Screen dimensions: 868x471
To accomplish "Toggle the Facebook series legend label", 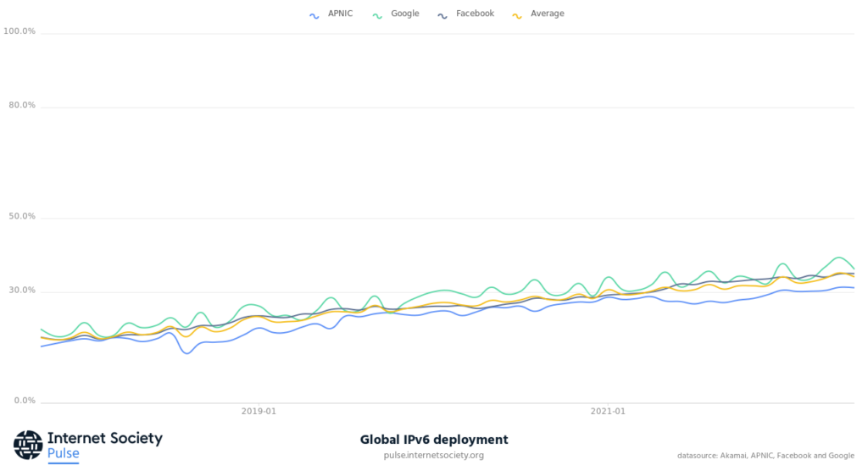I will [475, 14].
